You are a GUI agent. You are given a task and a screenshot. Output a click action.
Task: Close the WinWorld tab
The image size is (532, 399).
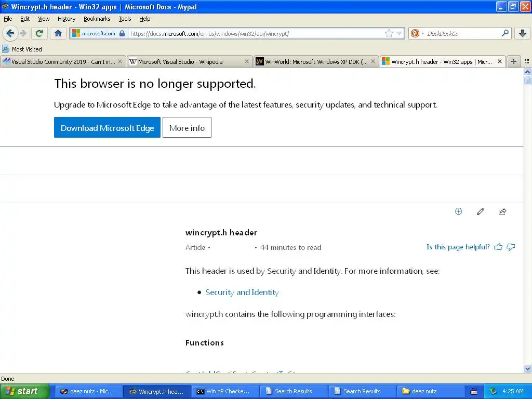tap(373, 61)
